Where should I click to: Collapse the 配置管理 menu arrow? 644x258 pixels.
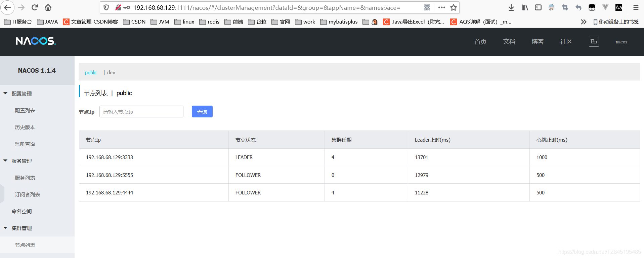5,94
